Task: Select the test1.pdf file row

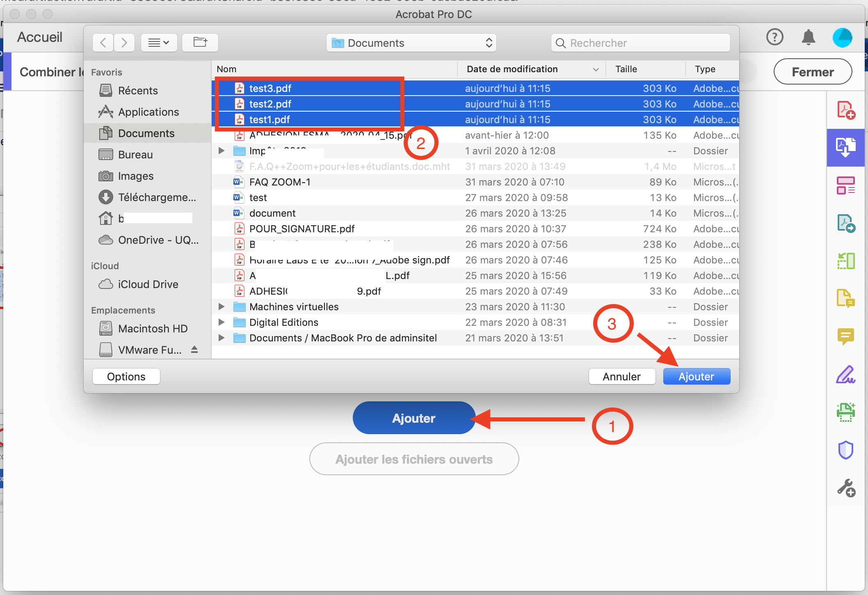Action: click(x=475, y=119)
